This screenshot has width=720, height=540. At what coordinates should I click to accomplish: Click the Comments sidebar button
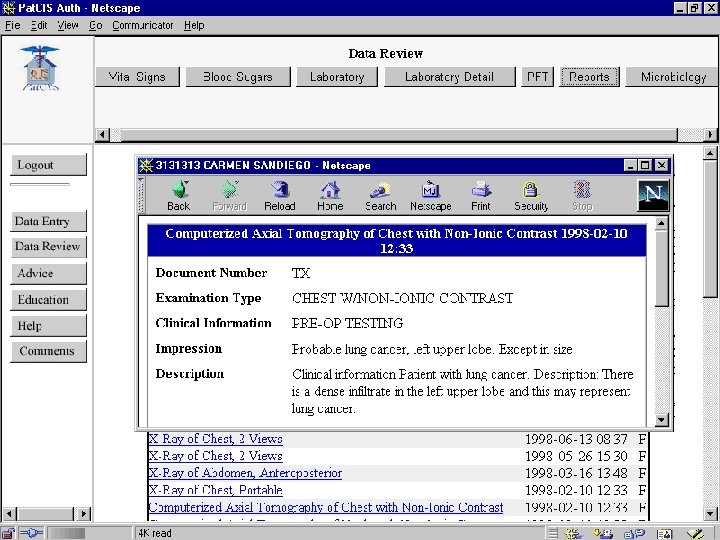tap(48, 351)
